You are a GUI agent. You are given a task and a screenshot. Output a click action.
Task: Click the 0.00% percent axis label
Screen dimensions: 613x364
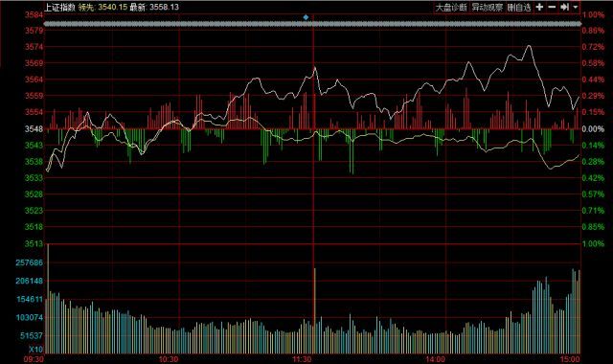click(593, 128)
